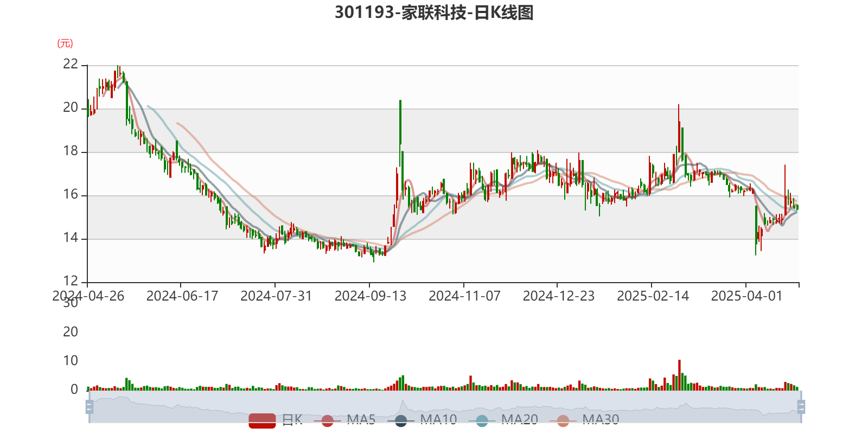
Task: Click the MA10 dark legend marker
Action: click(x=401, y=420)
